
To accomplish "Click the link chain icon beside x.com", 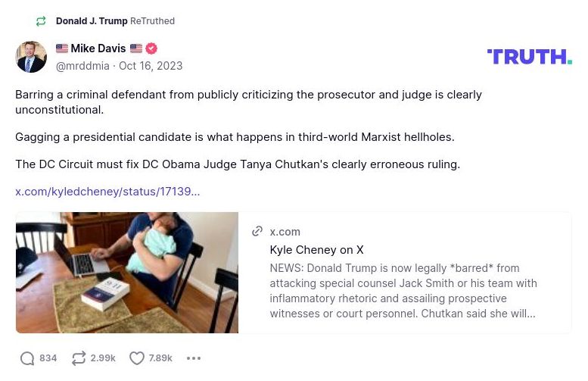I will 257,232.
